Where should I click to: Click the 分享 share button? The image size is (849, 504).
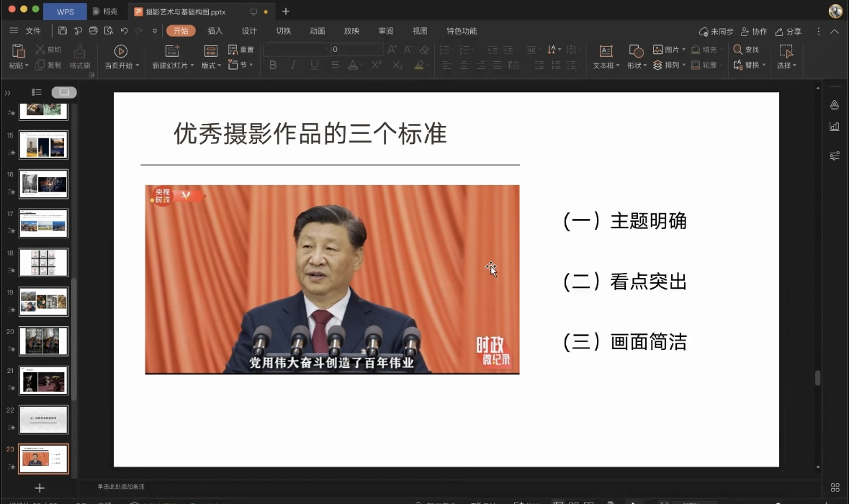click(x=788, y=32)
